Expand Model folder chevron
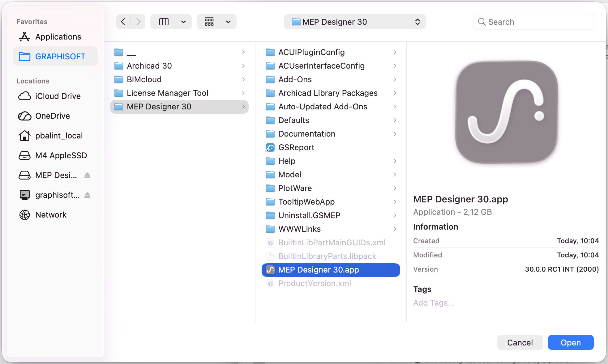 click(x=395, y=175)
